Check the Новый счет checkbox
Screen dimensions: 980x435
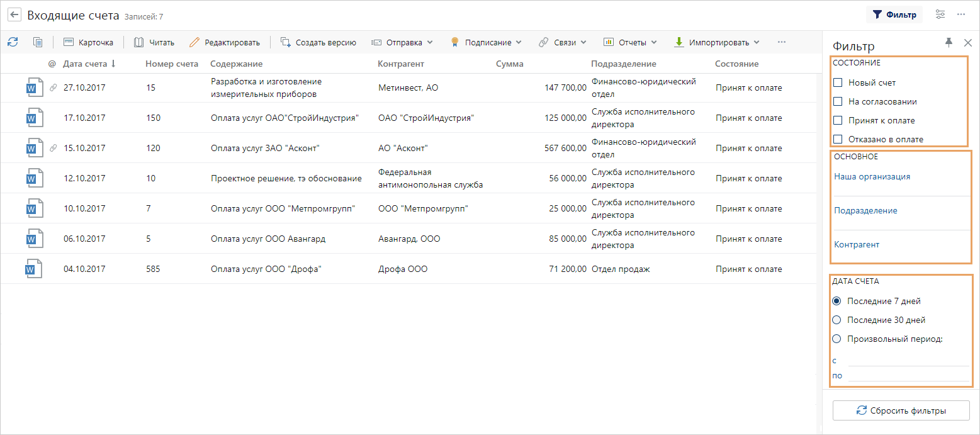click(x=838, y=82)
